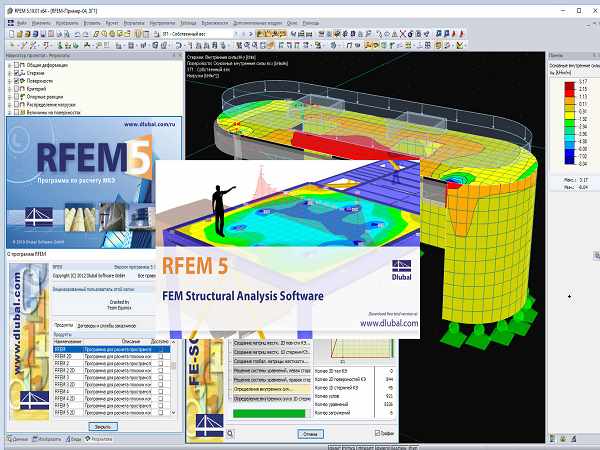
Task: Open the Результаты navigator tab at bottom
Action: pos(99,439)
